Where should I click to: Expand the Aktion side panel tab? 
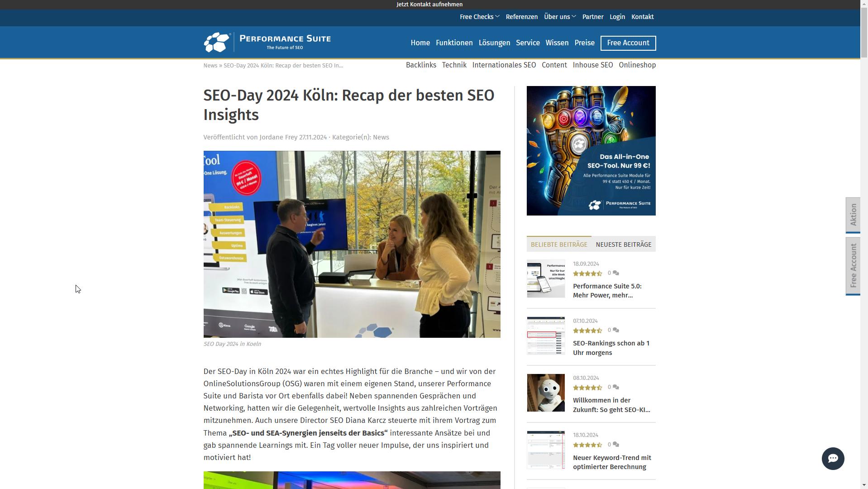click(x=854, y=216)
